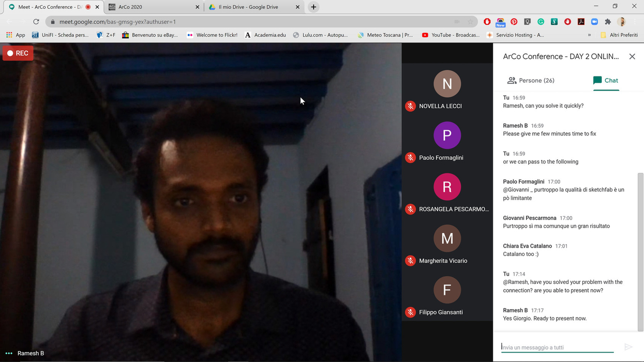This screenshot has height=362, width=644.
Task: Open the lightbulb note extension
Action: pyautogui.click(x=527, y=22)
